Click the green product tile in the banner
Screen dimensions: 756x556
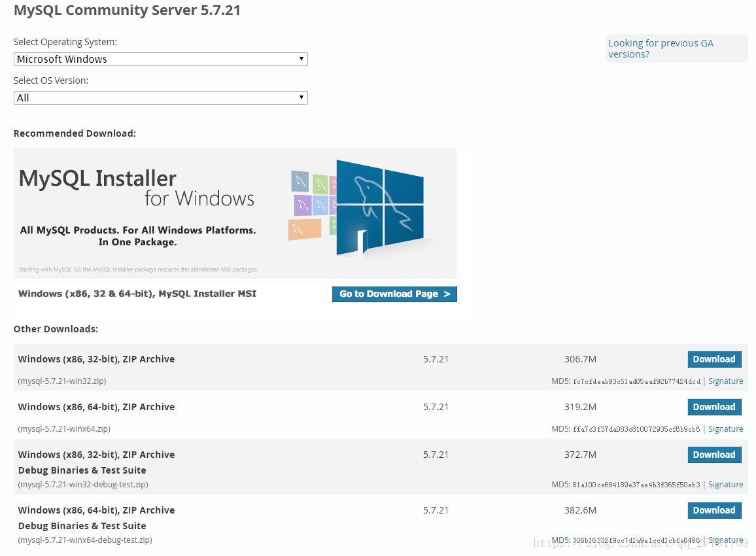(320, 184)
